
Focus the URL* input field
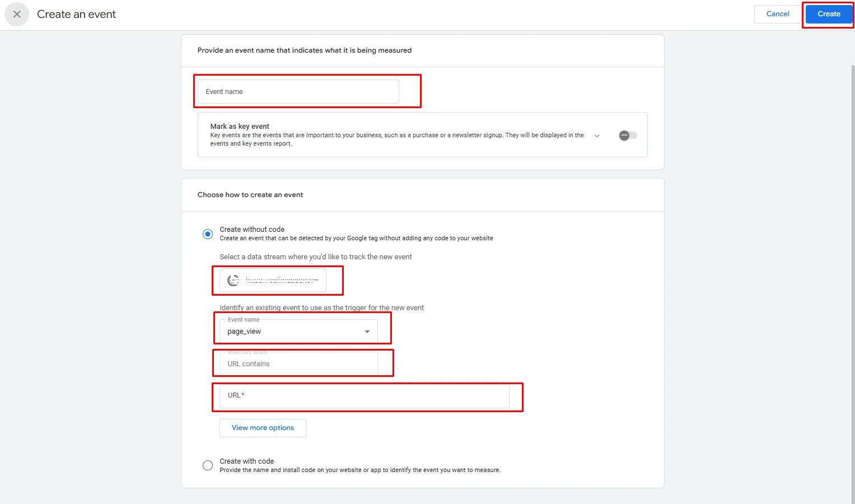[365, 395]
